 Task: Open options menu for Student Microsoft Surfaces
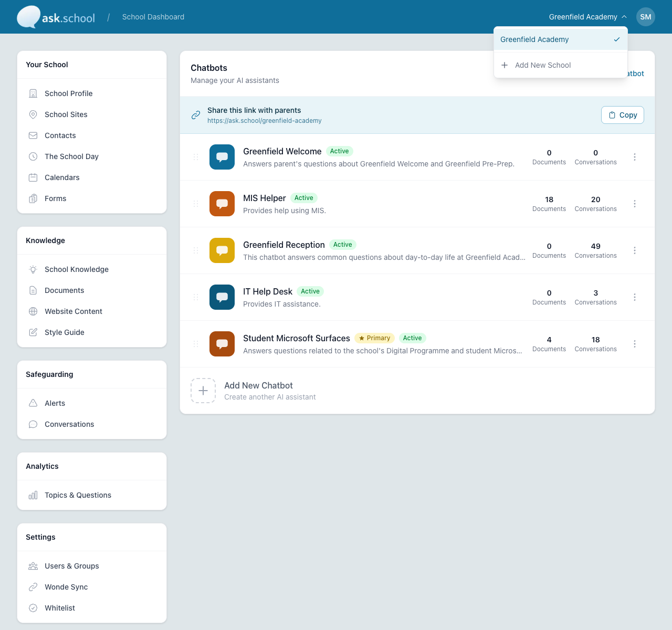pyautogui.click(x=635, y=344)
